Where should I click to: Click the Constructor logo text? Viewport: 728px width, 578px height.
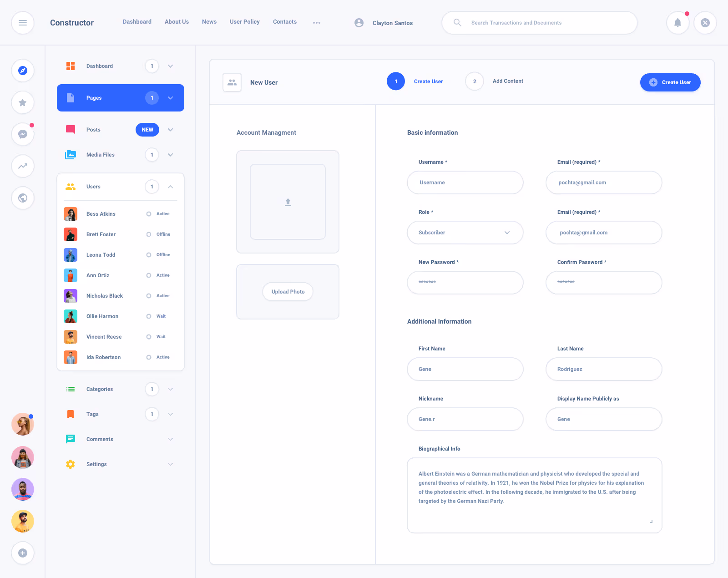pos(72,23)
